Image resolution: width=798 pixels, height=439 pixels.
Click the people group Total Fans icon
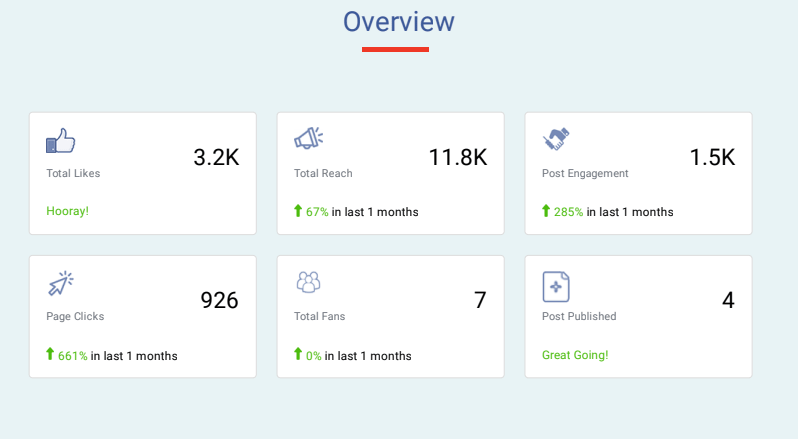click(x=308, y=282)
